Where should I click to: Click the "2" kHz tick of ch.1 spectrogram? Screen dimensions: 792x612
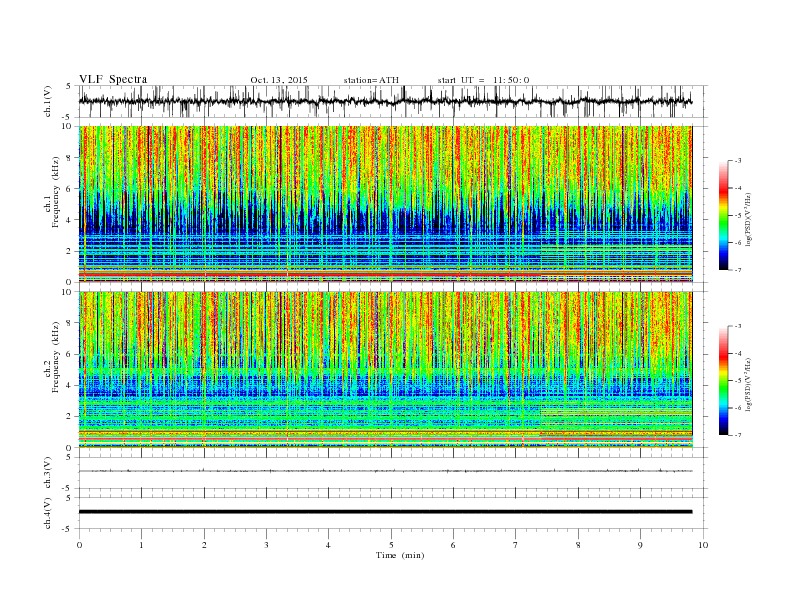pos(70,251)
